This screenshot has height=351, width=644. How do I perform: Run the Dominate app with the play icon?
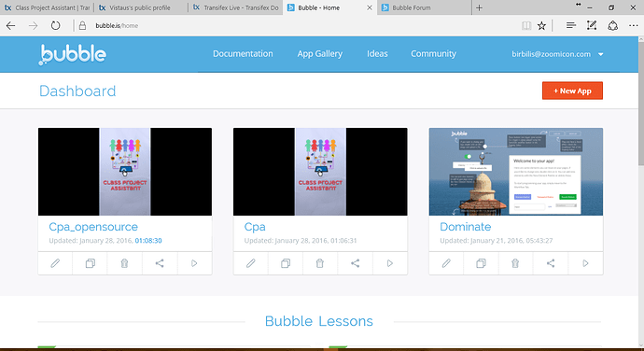click(585, 263)
